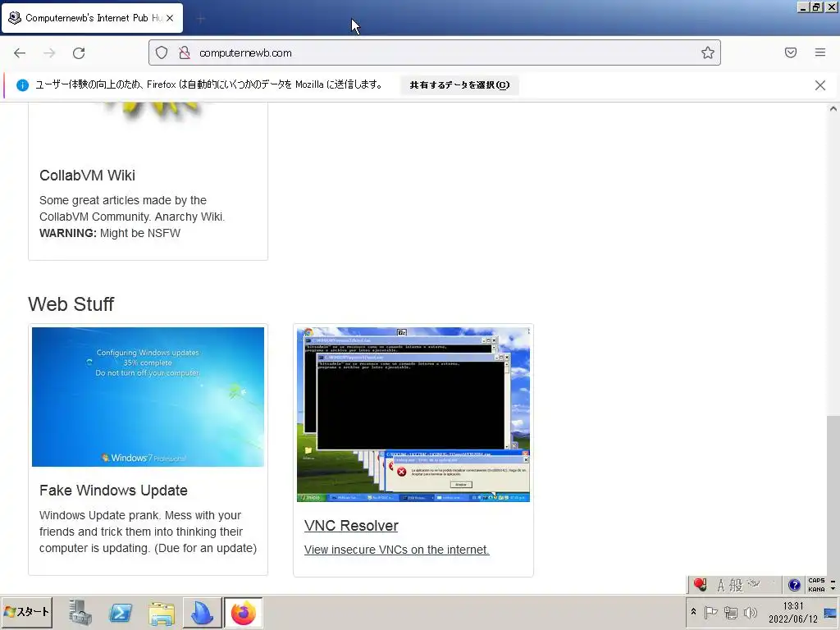
Task: Click the page scrollbar up arrow
Action: (833, 109)
